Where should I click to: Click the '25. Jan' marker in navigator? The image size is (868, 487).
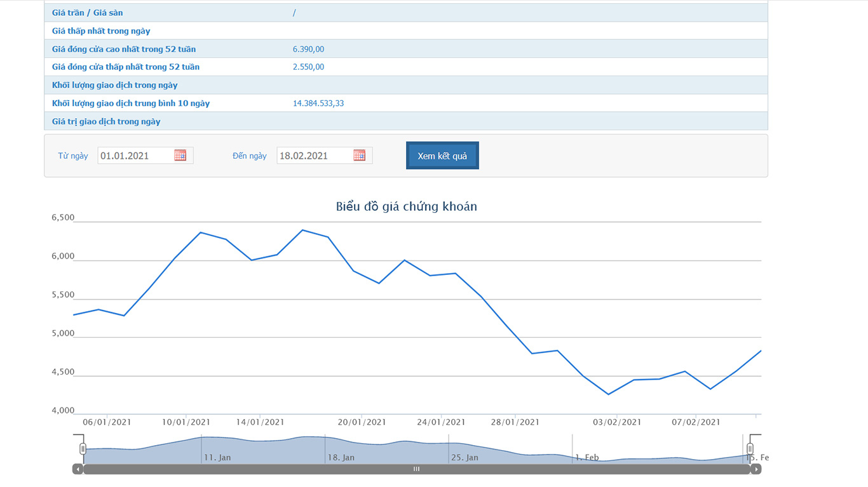465,457
